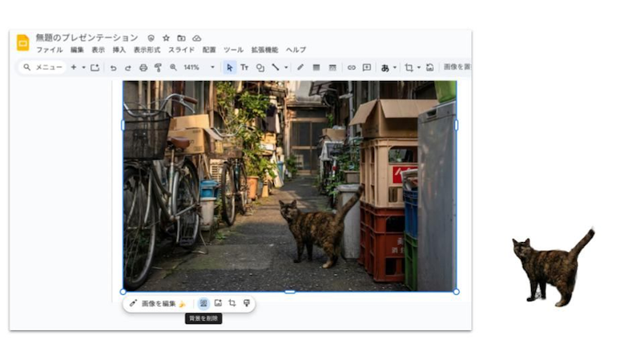
Task: Click the pen border color icon
Action: (300, 67)
